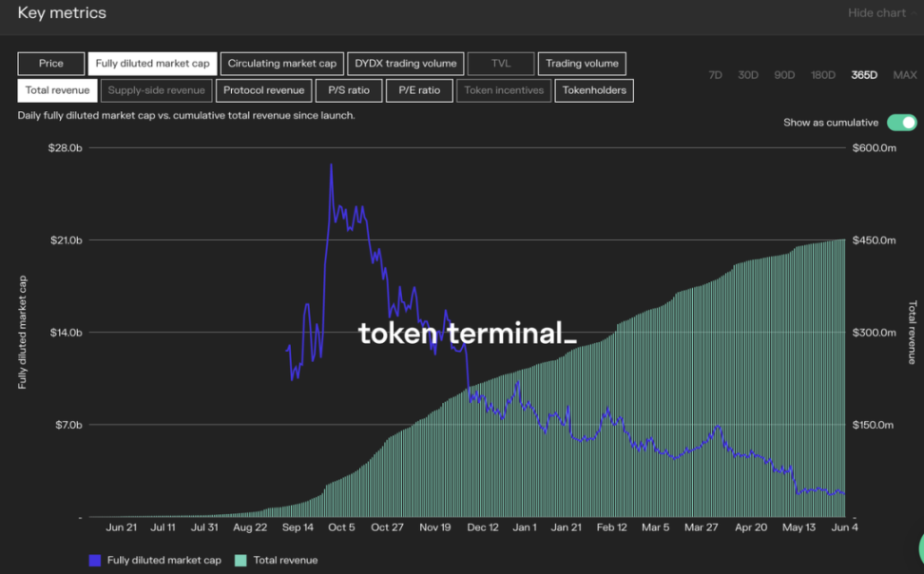924x574 pixels.
Task: Click the market cap peak on chart line
Action: click(x=331, y=164)
